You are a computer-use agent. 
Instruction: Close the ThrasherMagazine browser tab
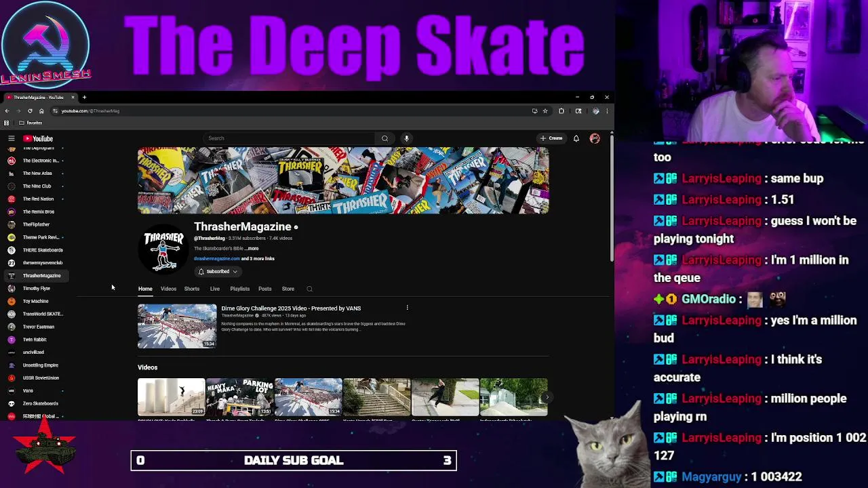pyautogui.click(x=73, y=98)
